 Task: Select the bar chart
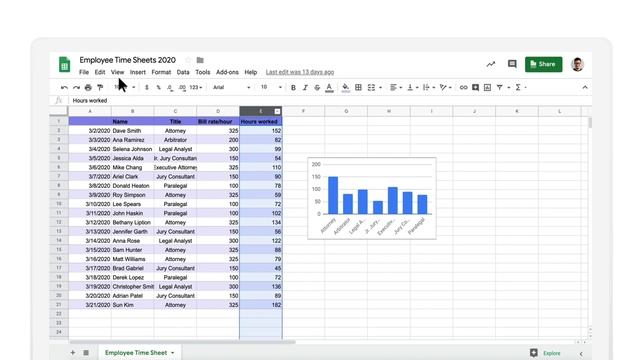(x=372, y=198)
